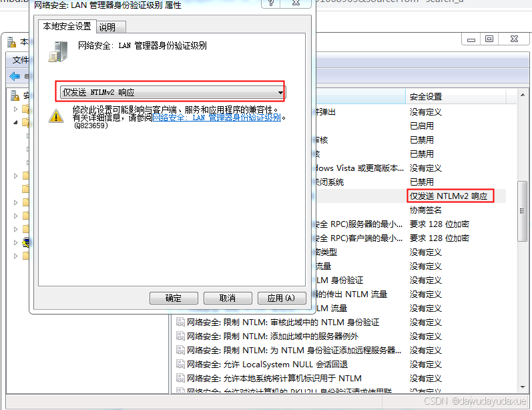
Task: Click the icon beside 审核此域中的 NTLM 身份验证
Action: 180,322
